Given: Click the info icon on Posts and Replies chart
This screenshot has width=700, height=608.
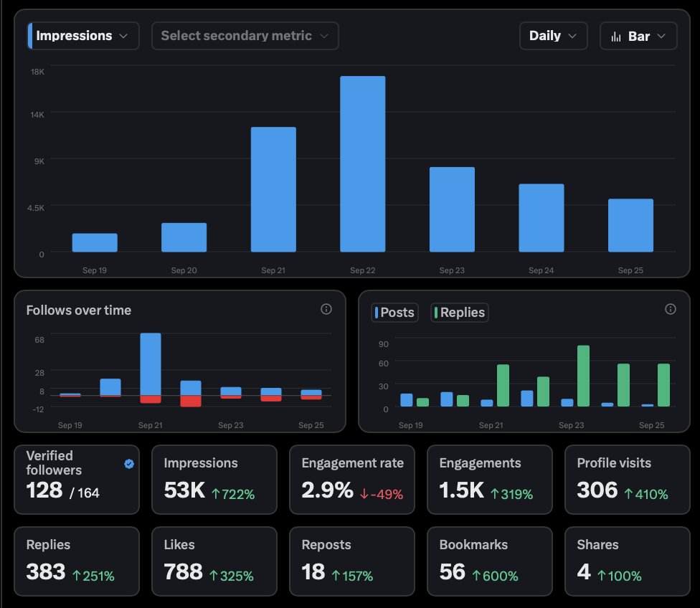Looking at the screenshot, I should [671, 309].
